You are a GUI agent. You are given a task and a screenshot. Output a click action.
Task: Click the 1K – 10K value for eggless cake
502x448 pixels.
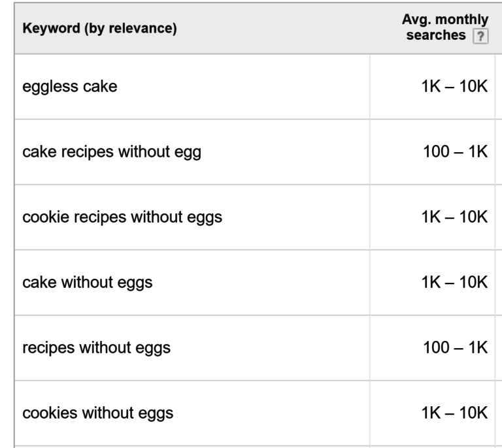click(x=454, y=86)
